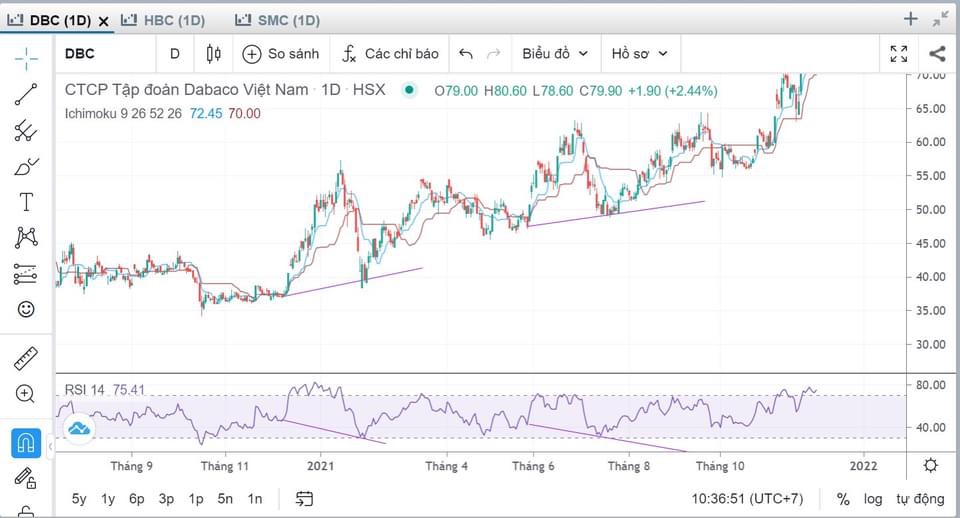Screen dimensions: 960x518
Task: Collapse the chart panel with arrows icon
Action: tap(940, 19)
